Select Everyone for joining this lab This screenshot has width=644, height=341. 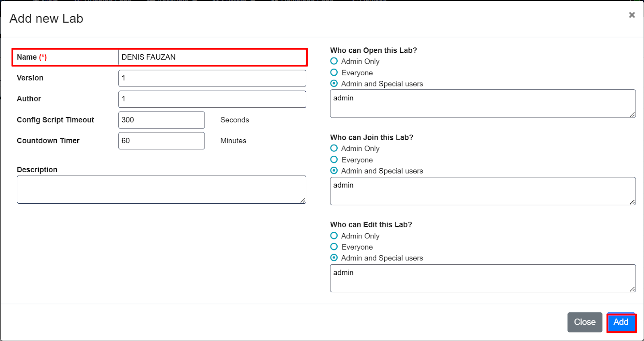click(334, 159)
